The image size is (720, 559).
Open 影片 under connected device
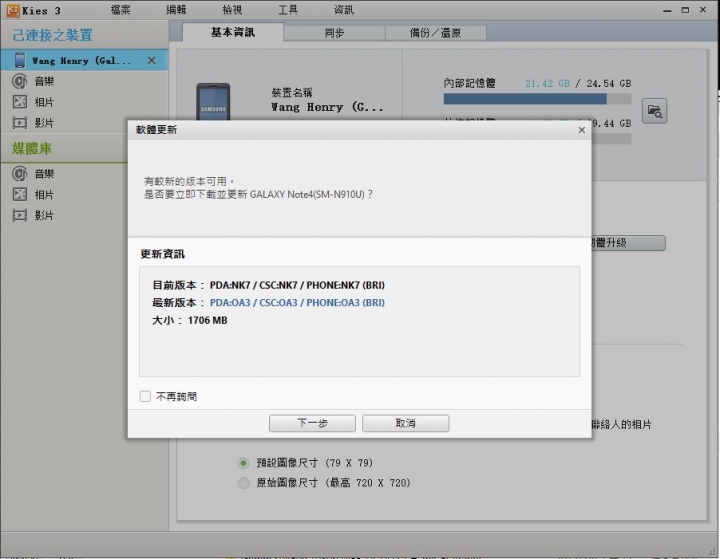tap(44, 123)
